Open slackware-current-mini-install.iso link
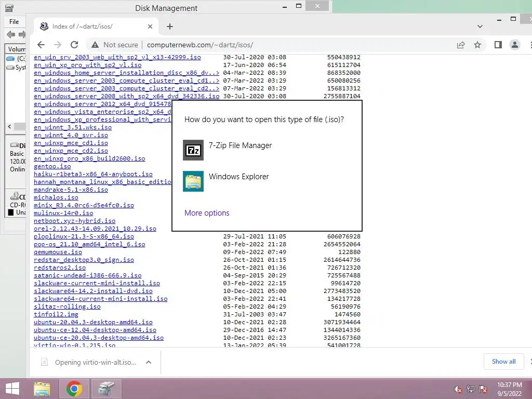Screen dimensions: 532x399 pos(97,283)
